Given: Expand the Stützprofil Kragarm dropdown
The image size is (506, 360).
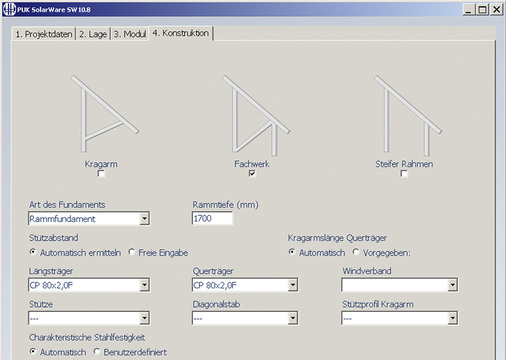Looking at the screenshot, I should coord(452,318).
